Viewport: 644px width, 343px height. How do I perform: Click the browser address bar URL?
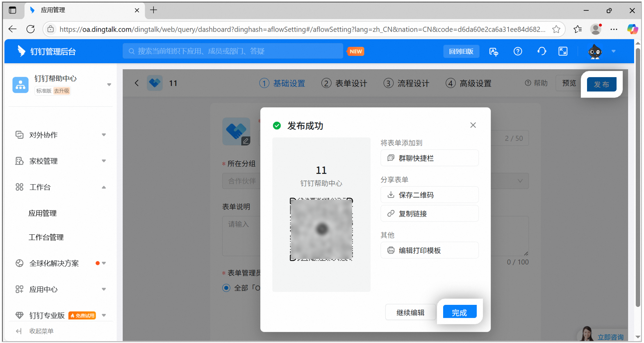(303, 29)
